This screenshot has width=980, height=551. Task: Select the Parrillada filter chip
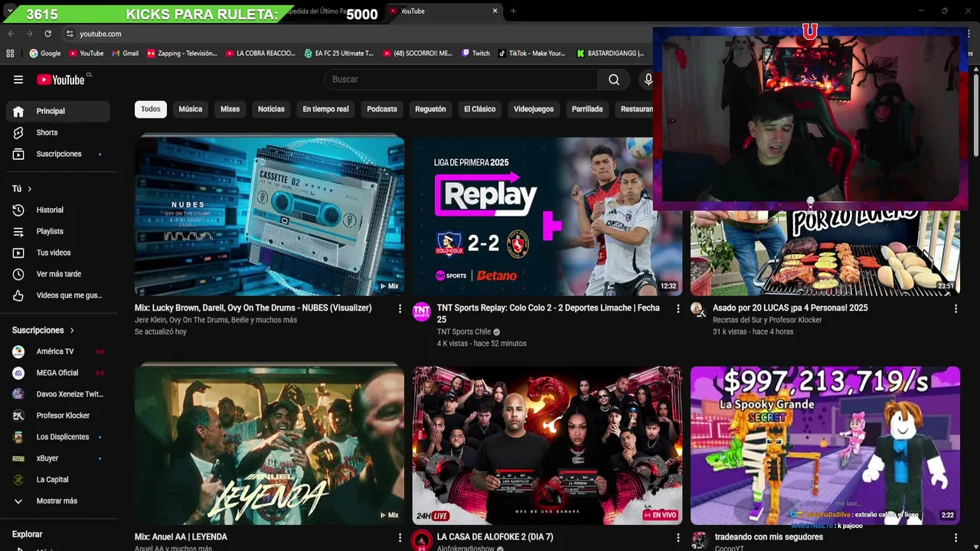tap(587, 109)
